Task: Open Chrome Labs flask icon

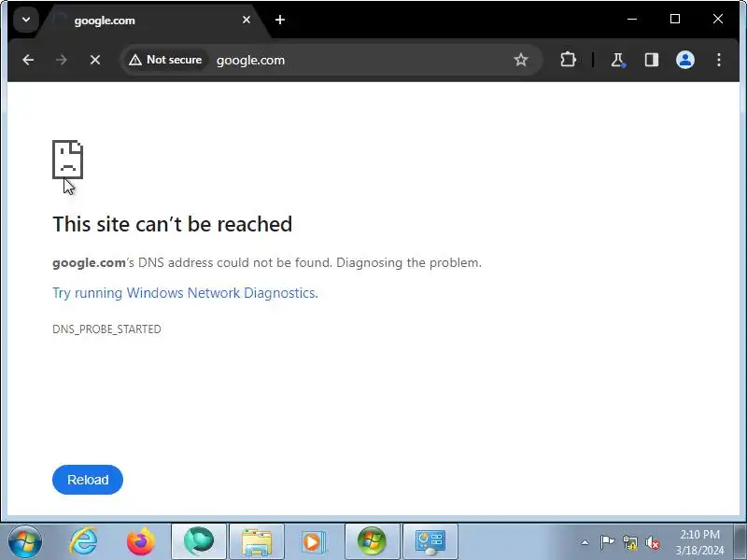Action: click(618, 60)
